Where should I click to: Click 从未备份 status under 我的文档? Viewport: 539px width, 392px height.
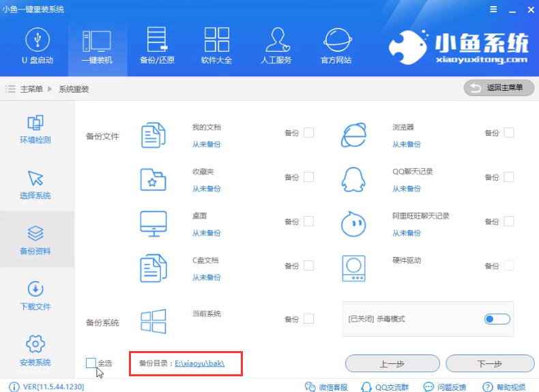(x=207, y=145)
